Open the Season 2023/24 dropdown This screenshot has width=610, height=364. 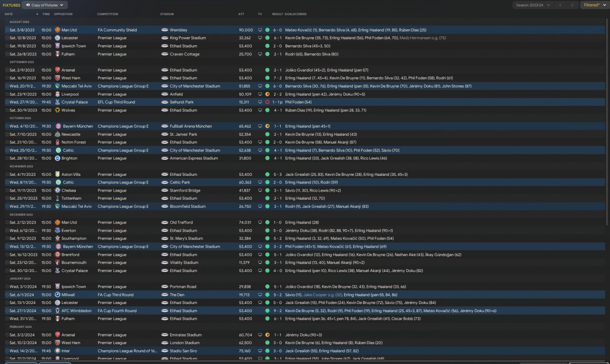(x=533, y=5)
